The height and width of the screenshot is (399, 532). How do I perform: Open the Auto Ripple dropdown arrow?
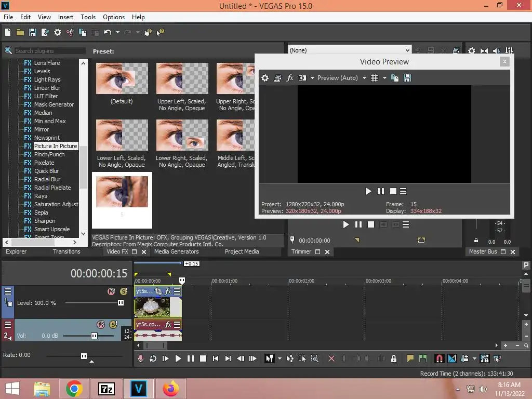pyautogui.click(x=474, y=358)
